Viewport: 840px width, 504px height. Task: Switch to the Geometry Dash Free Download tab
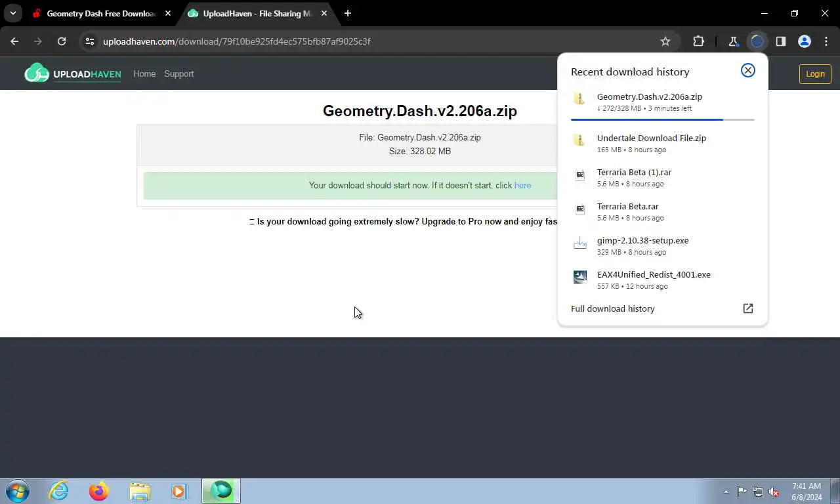(x=102, y=13)
